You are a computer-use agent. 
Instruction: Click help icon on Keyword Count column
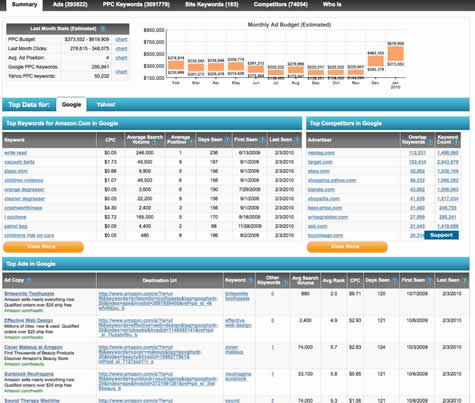(456, 142)
